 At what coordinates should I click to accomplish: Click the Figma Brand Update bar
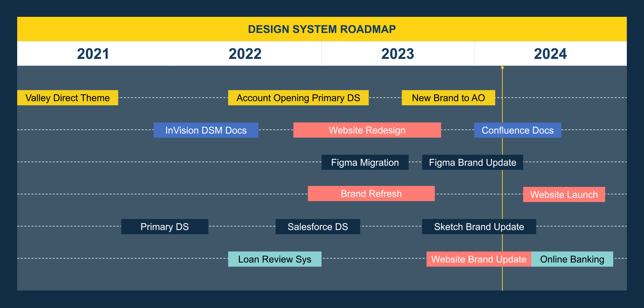[473, 162]
